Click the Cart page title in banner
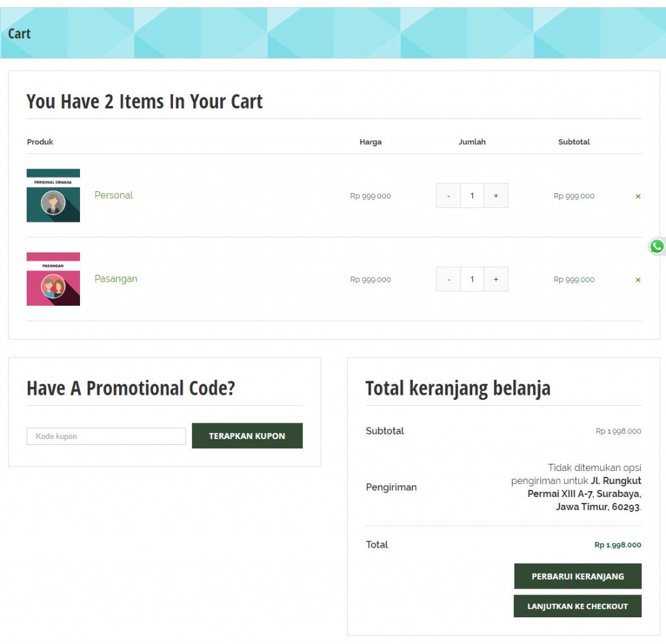Screen dimensions: 666x644 coord(20,34)
